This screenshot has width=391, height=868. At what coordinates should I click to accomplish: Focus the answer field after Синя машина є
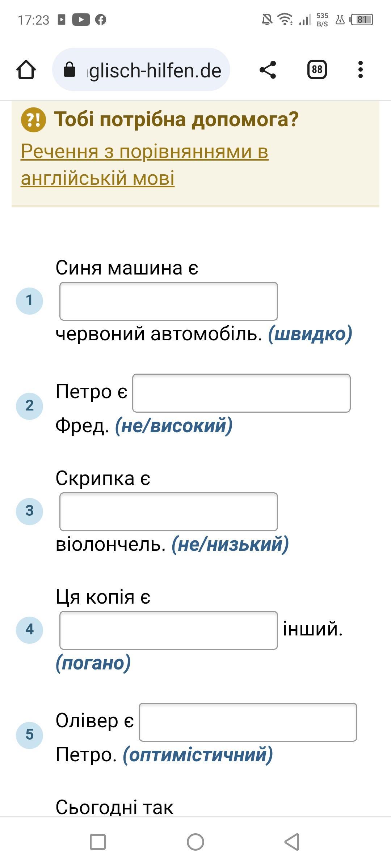pos(169,301)
